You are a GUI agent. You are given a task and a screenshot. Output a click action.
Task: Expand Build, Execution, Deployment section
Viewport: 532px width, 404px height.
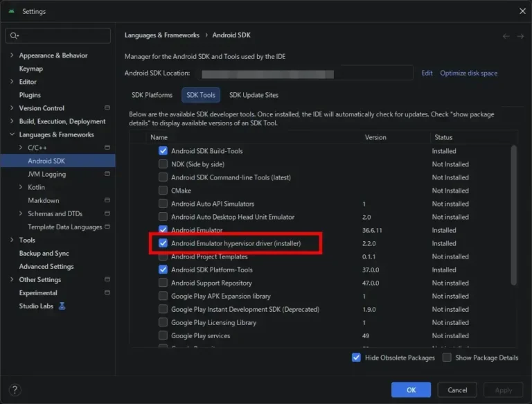click(x=12, y=121)
